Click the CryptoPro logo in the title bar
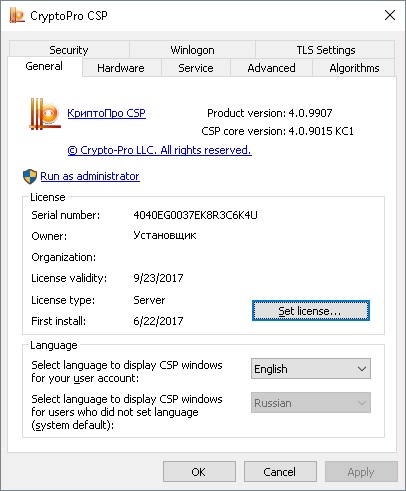The image size is (406, 491). click(x=17, y=16)
